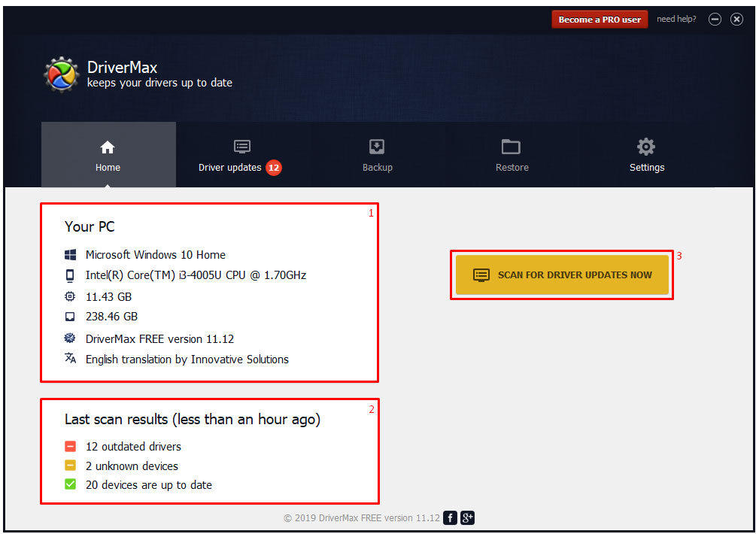Click the red outdated drivers icon

click(x=71, y=446)
